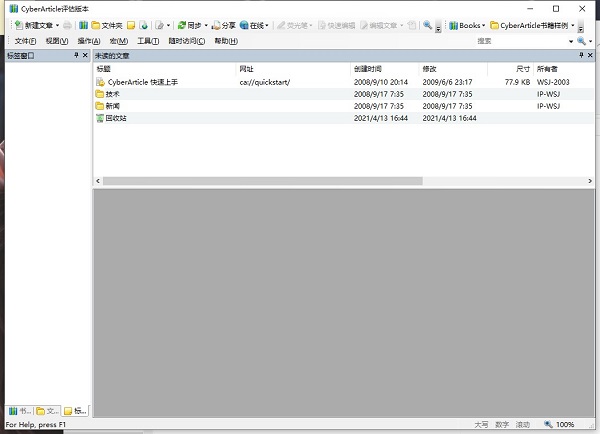Click the books library icon beside 文件夹
The height and width of the screenshot is (434, 600).
[83, 26]
